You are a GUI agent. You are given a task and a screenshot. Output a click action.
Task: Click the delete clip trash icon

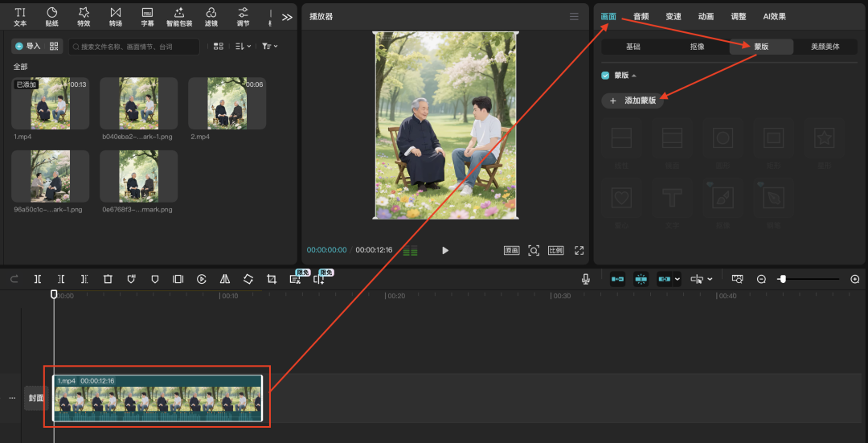tap(108, 279)
